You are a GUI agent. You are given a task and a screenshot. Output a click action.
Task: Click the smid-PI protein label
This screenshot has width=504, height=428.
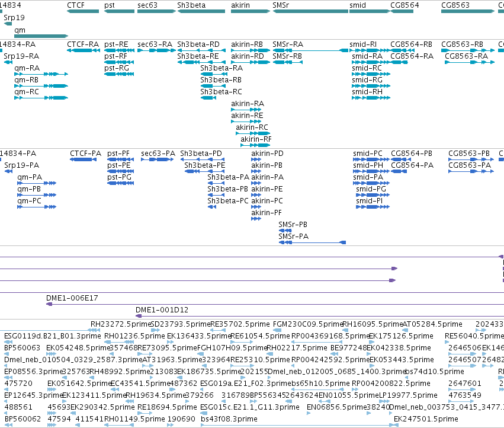coord(370,201)
